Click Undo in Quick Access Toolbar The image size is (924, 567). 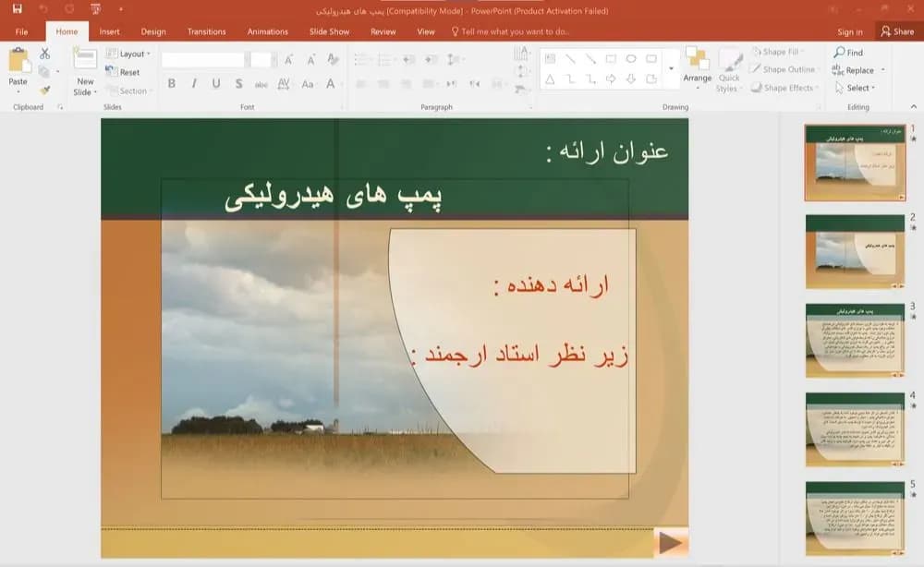[x=43, y=9]
